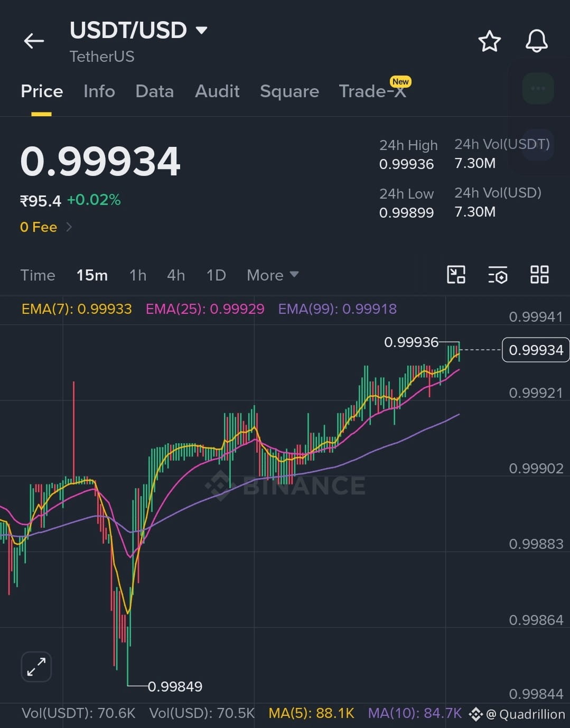Select the 15m chart interval
The image size is (570, 728).
click(x=92, y=275)
